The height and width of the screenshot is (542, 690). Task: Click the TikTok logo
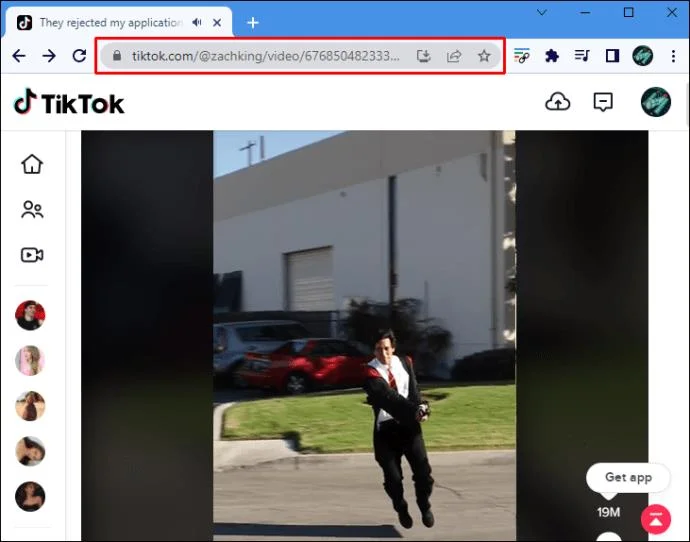(69, 103)
